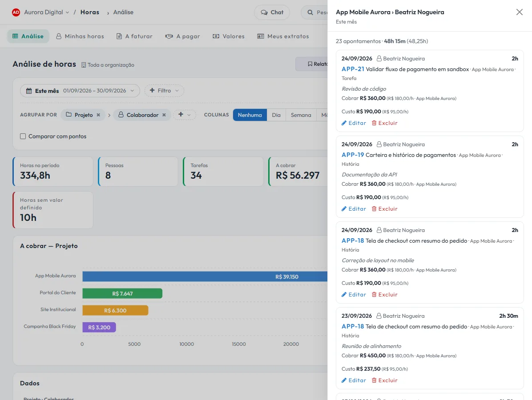The width and height of the screenshot is (532, 400).
Task: Open Meus extratos tab
Action: (x=283, y=36)
